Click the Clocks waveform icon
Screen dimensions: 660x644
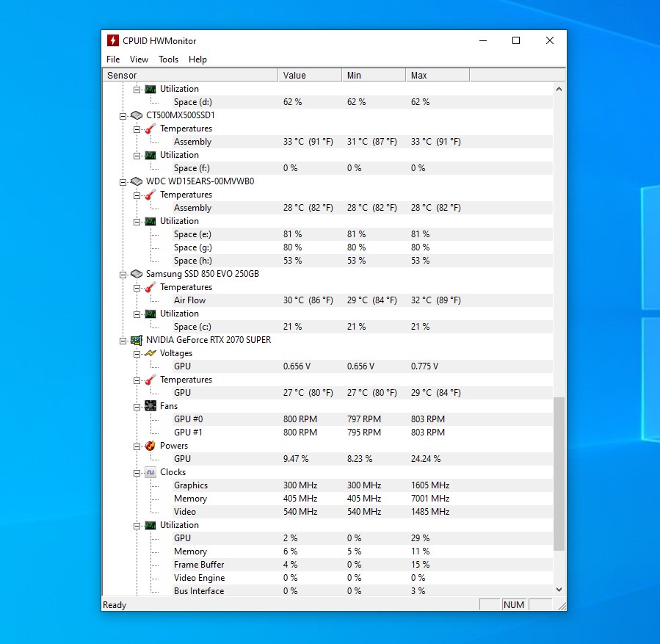(x=151, y=472)
